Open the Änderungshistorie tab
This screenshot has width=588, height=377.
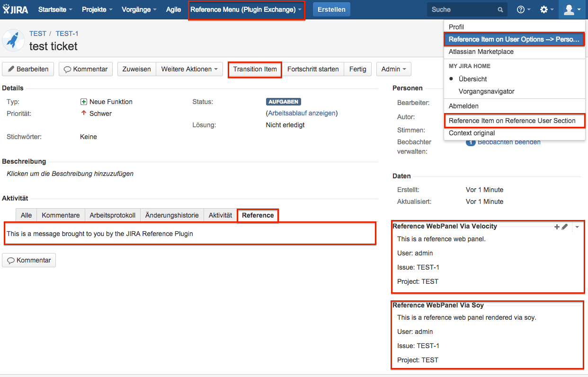tap(172, 215)
